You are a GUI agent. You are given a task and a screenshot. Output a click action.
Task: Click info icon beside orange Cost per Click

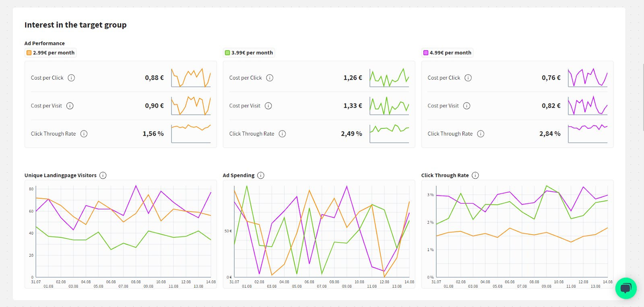[71, 78]
